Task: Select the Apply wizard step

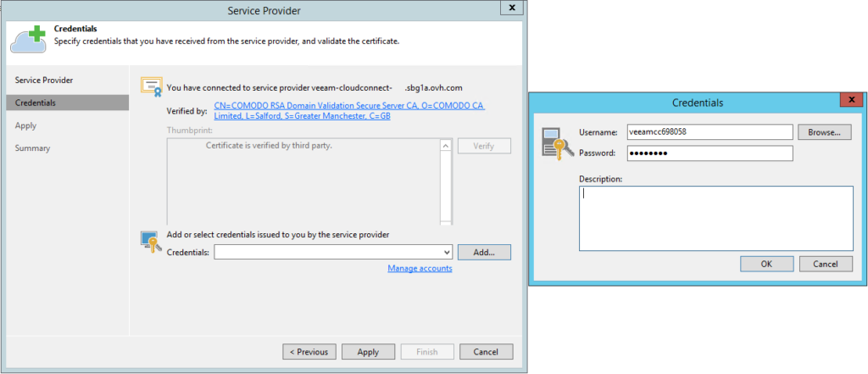Action: (x=26, y=126)
